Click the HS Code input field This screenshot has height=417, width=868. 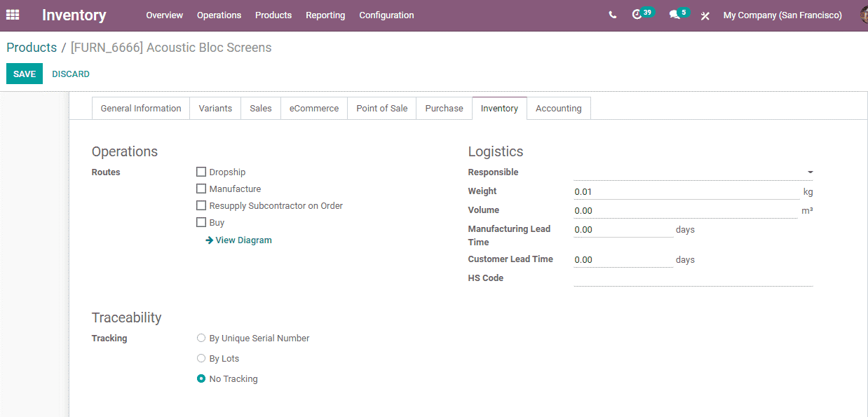coord(693,278)
